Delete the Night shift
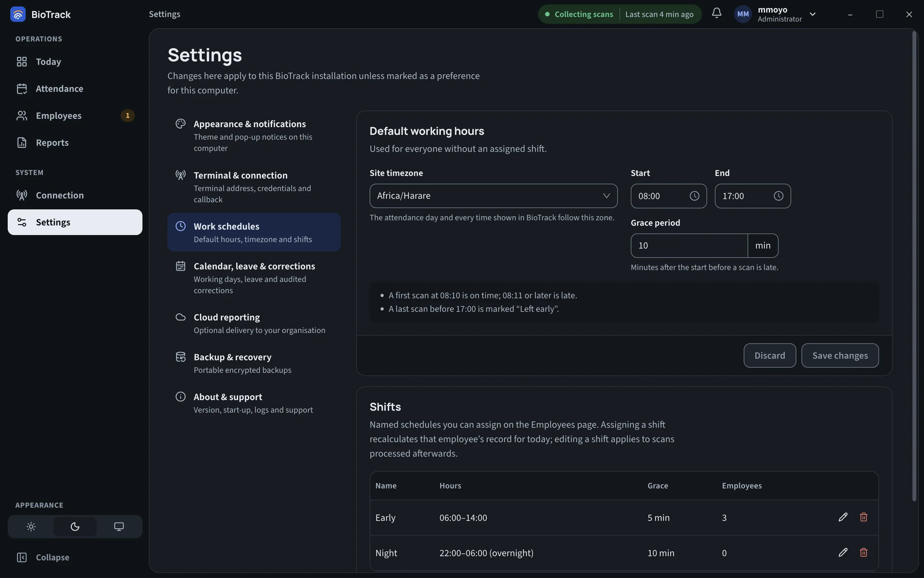Screen dimensions: 924x578 [x=863, y=552]
